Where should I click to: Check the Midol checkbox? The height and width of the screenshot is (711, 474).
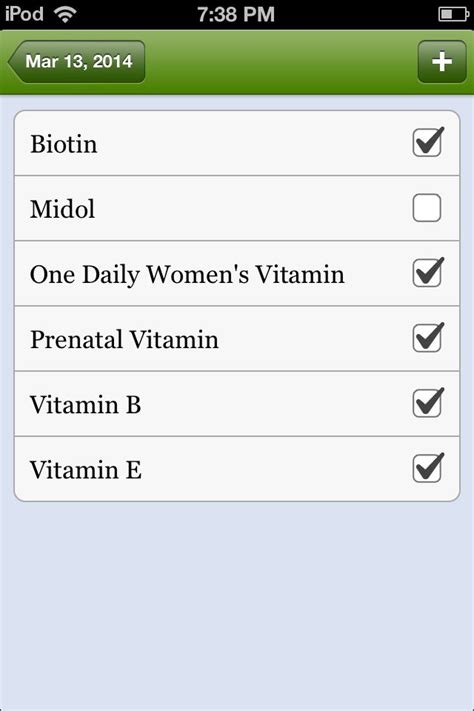tap(427, 208)
